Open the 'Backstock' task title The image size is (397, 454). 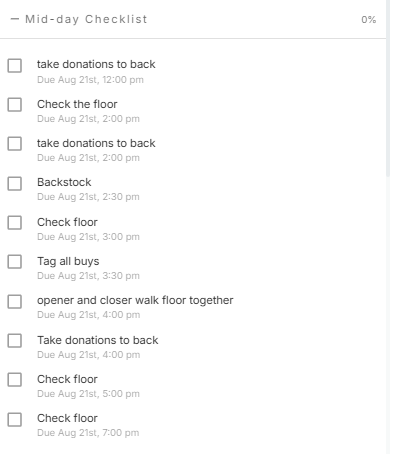(64, 182)
